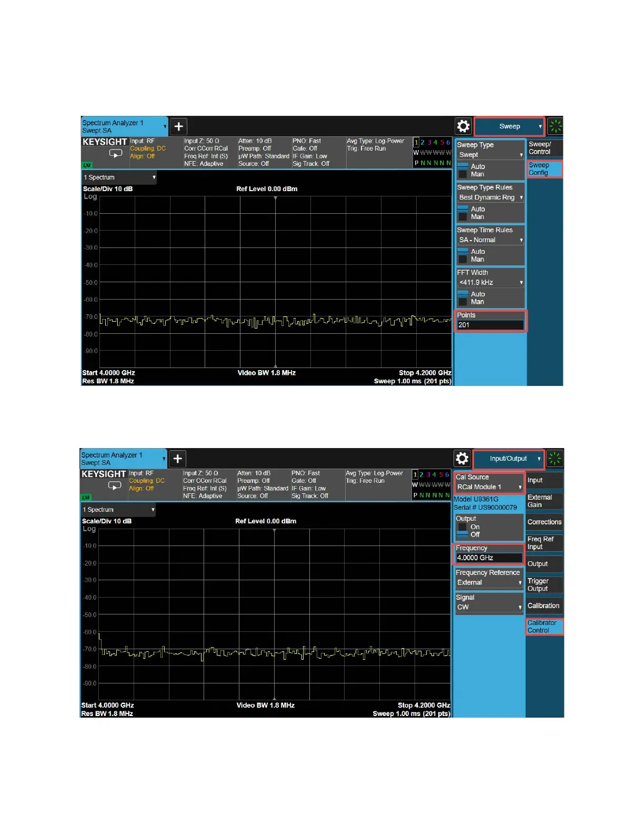The height and width of the screenshot is (834, 644).
Task: Open Sweep Type Swept dropdown
Action: (x=490, y=155)
